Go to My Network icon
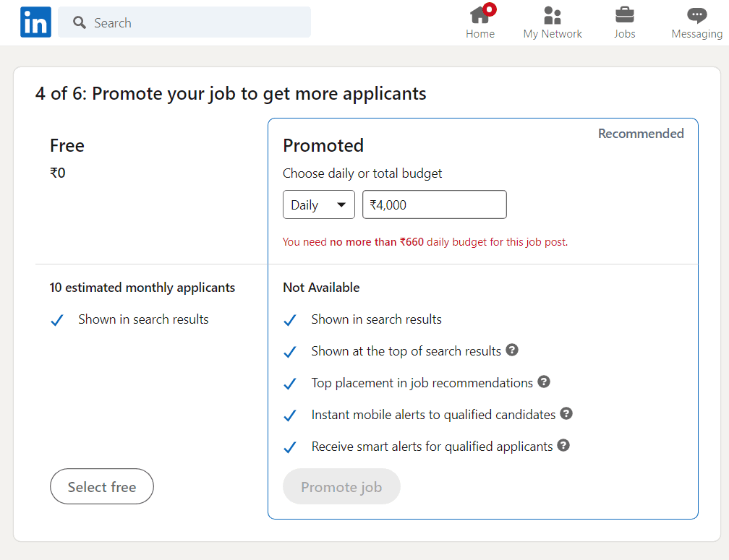Screen dimensions: 729x560 [553, 15]
